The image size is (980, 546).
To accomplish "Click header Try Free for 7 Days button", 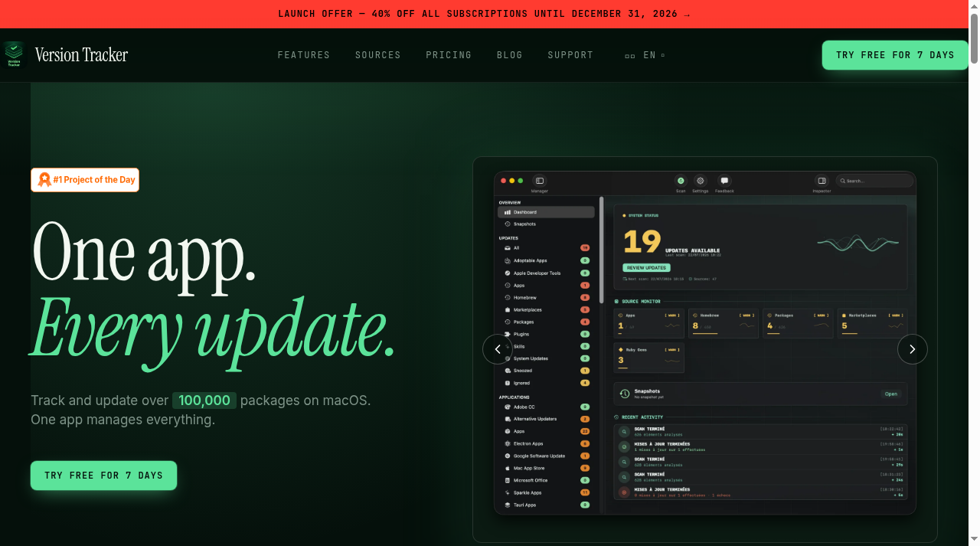I will (895, 55).
